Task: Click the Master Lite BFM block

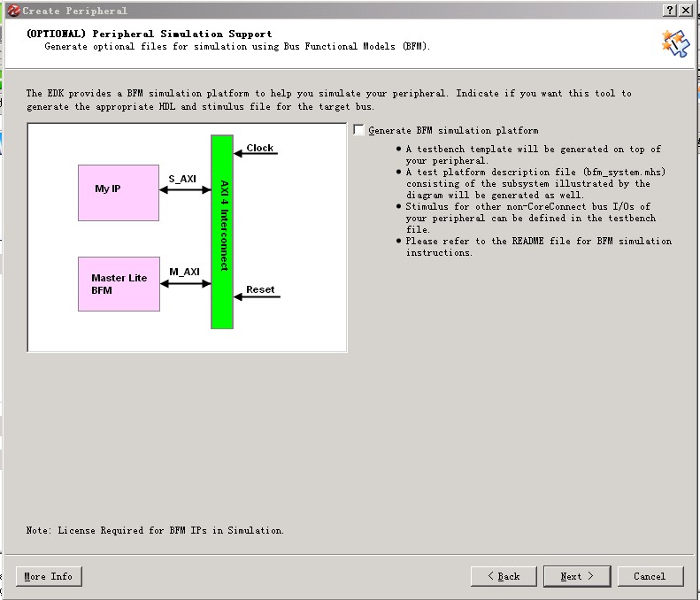Action: click(x=119, y=284)
